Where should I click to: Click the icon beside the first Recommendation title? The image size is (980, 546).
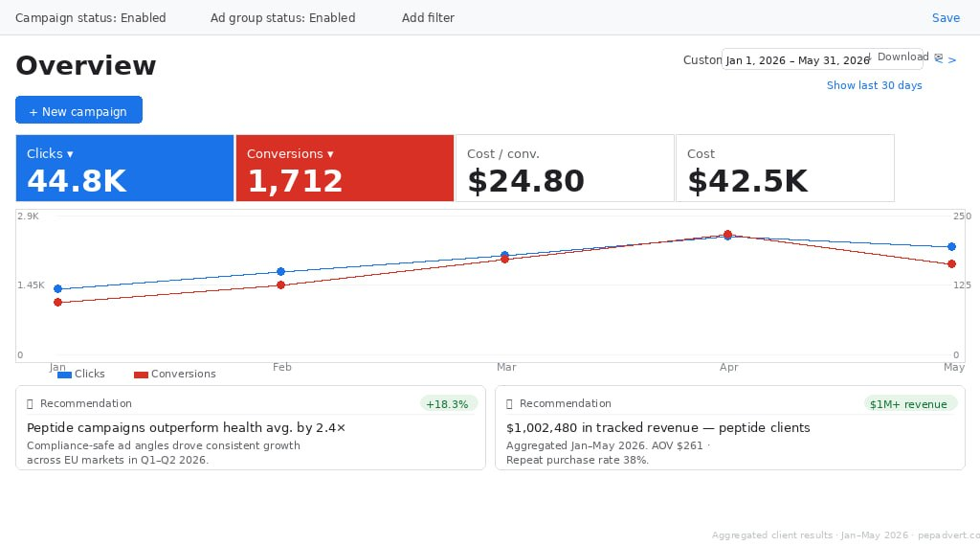[x=30, y=404]
